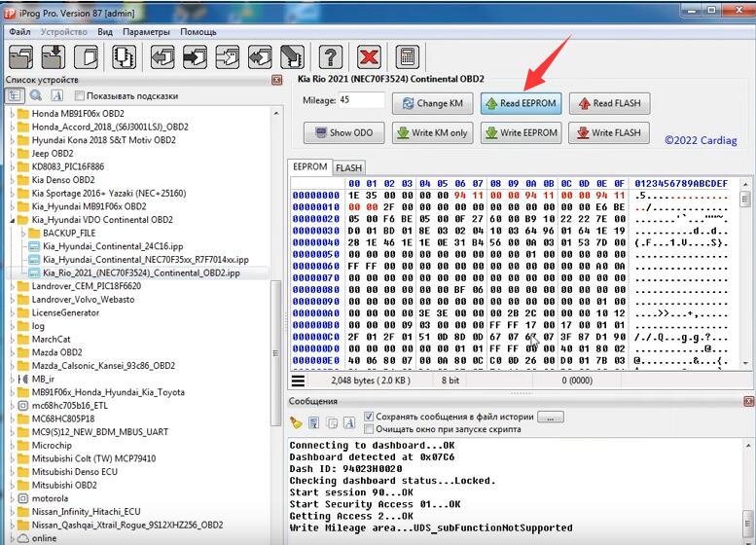The height and width of the screenshot is (545, 756).
Task: Open help with the question mark icon
Action: 331,57
